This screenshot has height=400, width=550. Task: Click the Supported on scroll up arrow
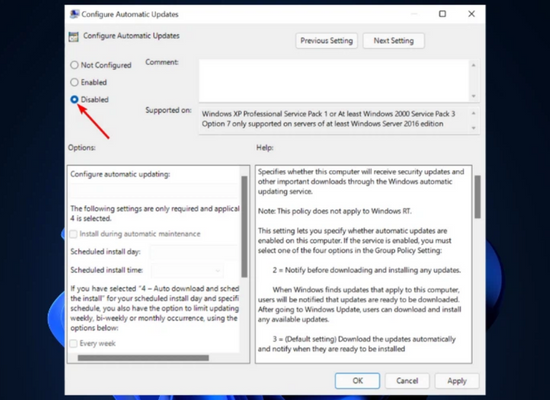click(474, 113)
